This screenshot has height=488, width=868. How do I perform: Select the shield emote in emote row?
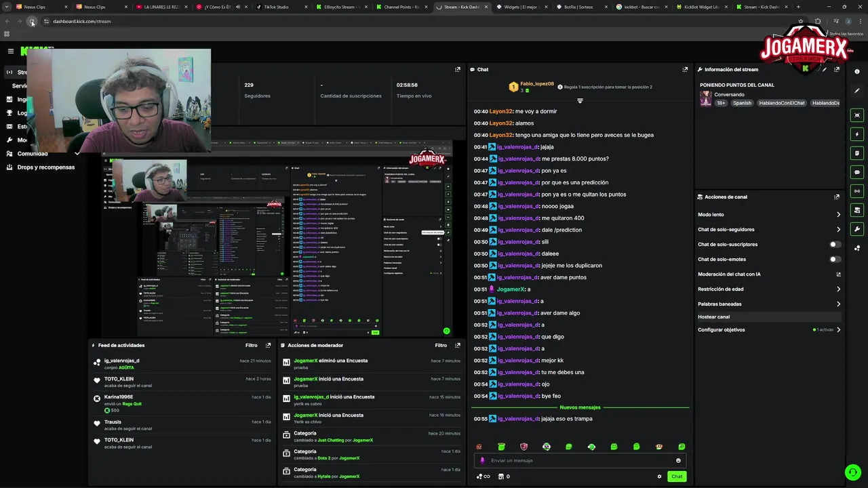pos(524,447)
